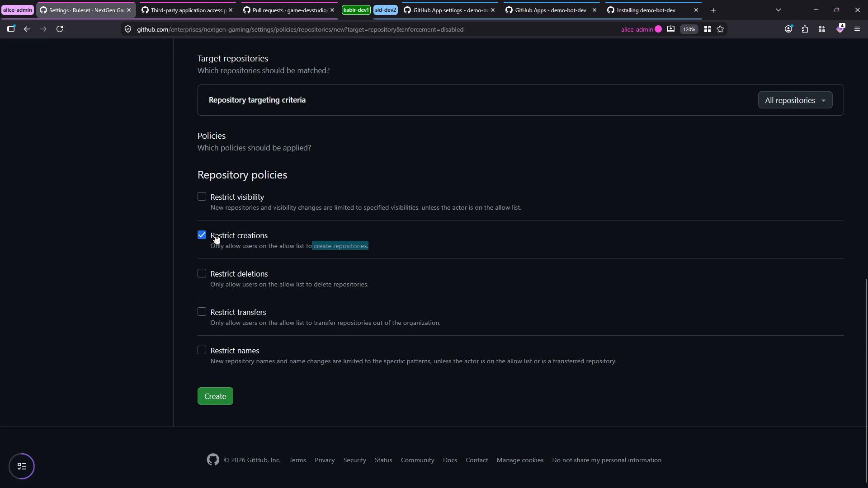Switch to Third-party application access tab
Image resolution: width=868 pixels, height=488 pixels.
point(187,10)
